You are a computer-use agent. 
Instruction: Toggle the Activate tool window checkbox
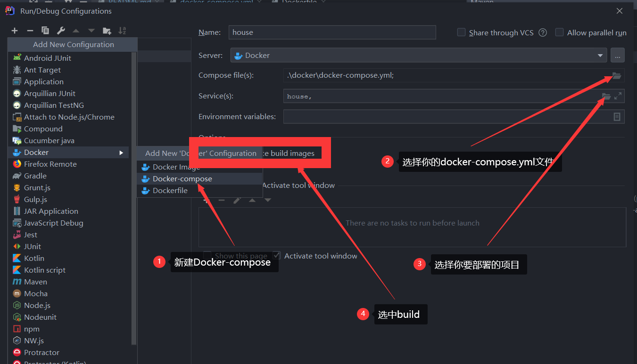click(x=277, y=256)
